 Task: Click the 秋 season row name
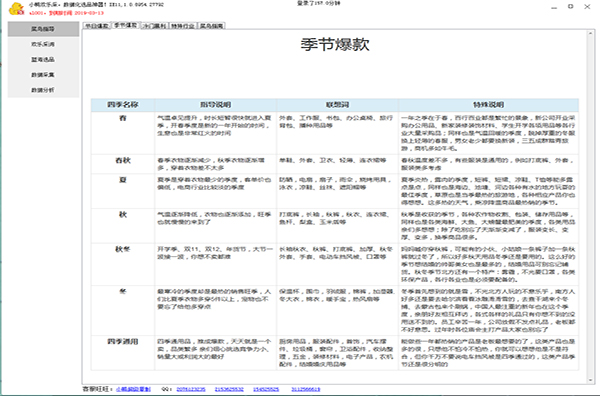point(123,215)
